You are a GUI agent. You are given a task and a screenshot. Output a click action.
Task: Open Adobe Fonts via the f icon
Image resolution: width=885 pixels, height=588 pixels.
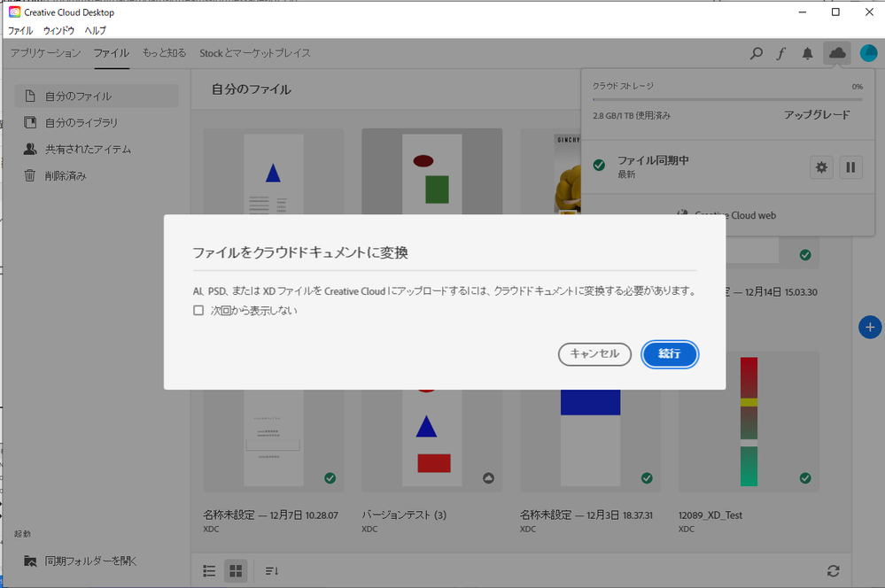tap(780, 53)
